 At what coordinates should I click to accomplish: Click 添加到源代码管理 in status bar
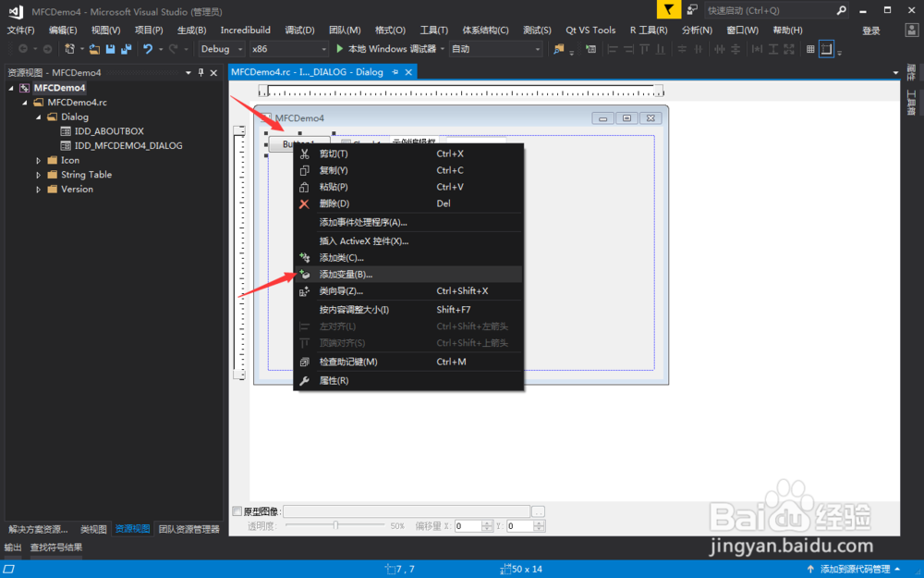855,569
